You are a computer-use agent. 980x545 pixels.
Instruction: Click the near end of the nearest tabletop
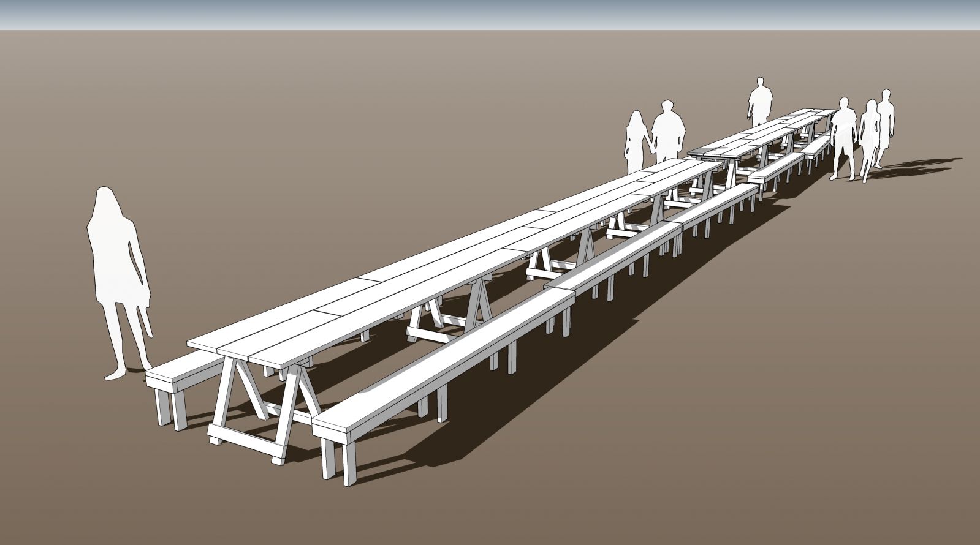245,346
